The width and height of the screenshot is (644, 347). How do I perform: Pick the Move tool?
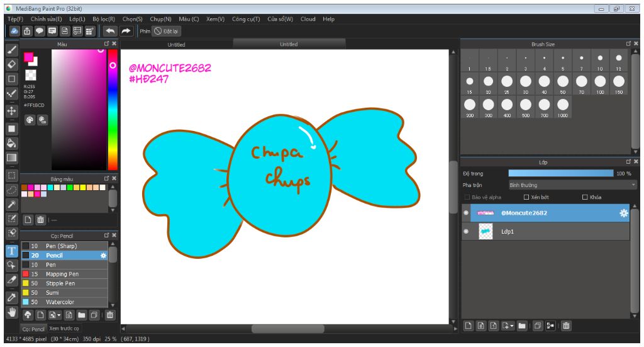coord(12,111)
